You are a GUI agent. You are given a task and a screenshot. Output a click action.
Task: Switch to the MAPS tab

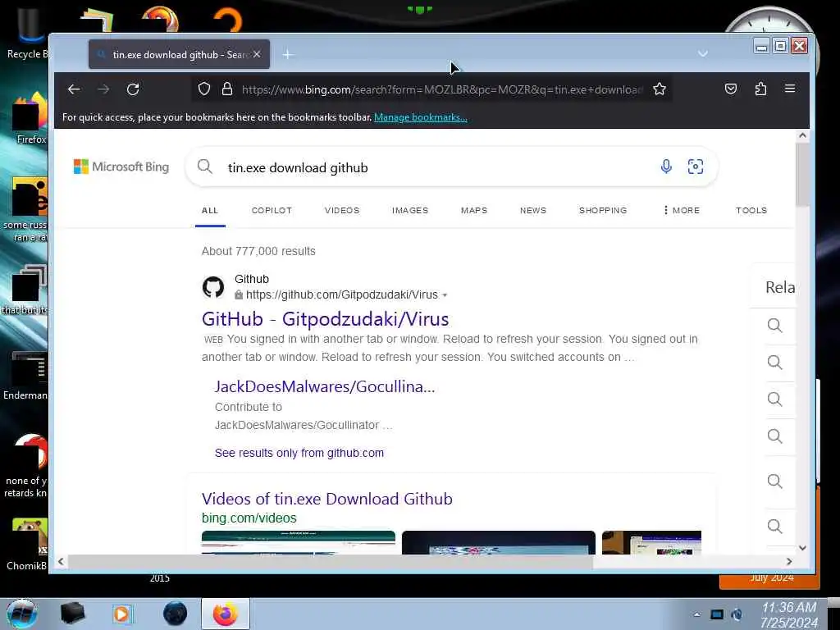coord(474,211)
